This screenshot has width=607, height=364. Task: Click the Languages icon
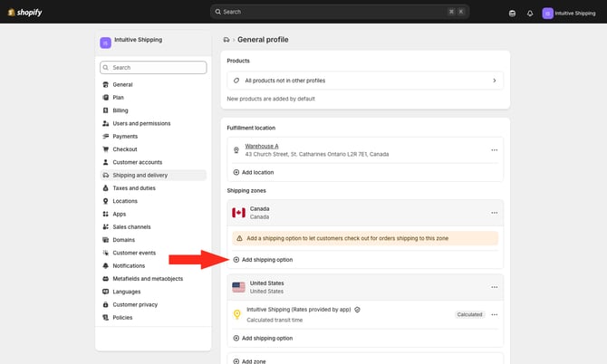[106, 292]
